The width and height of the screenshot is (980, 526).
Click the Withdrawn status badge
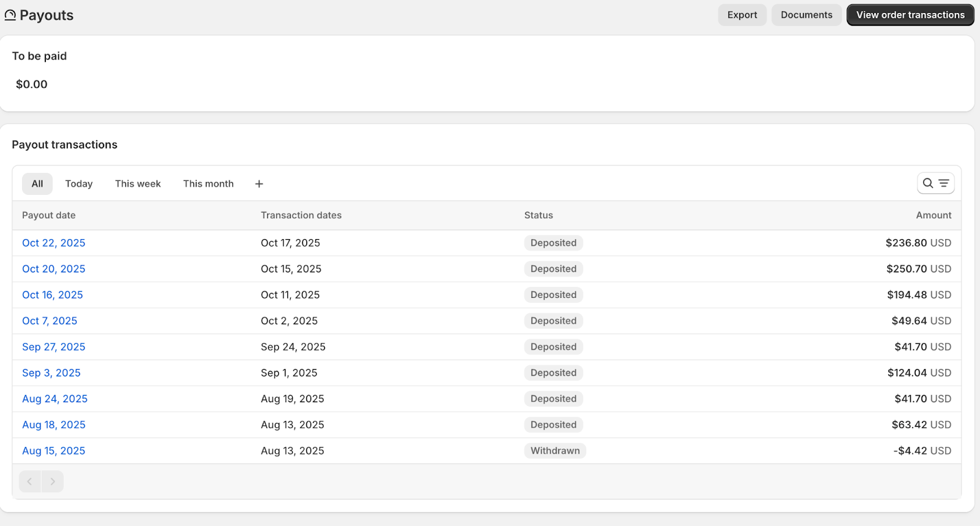pyautogui.click(x=555, y=451)
